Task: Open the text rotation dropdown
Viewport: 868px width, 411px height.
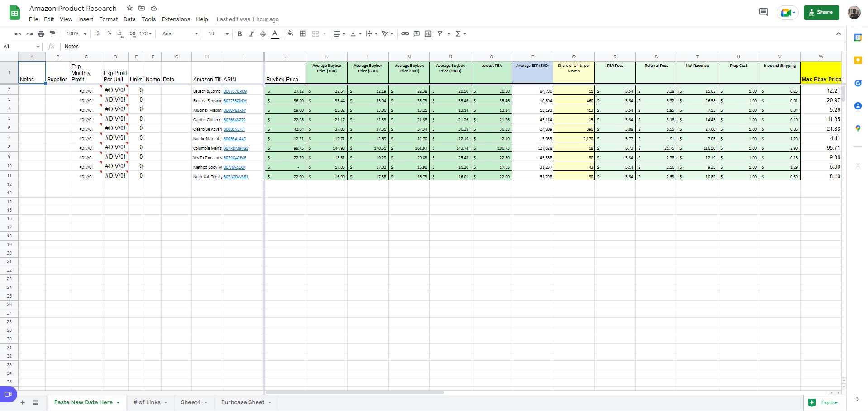Action: [388, 33]
